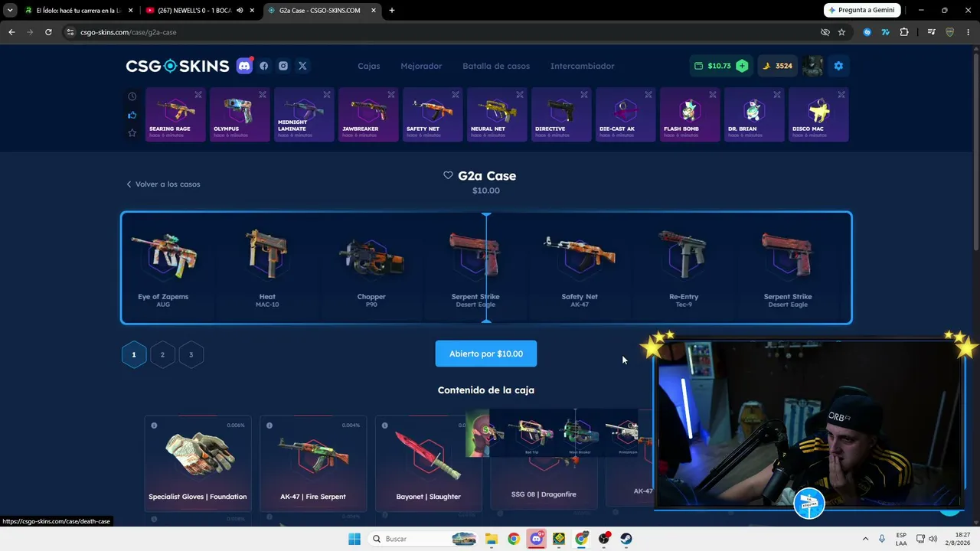The image size is (980, 551).
Task: Show favorite drops with the star icon
Action: [x=132, y=133]
